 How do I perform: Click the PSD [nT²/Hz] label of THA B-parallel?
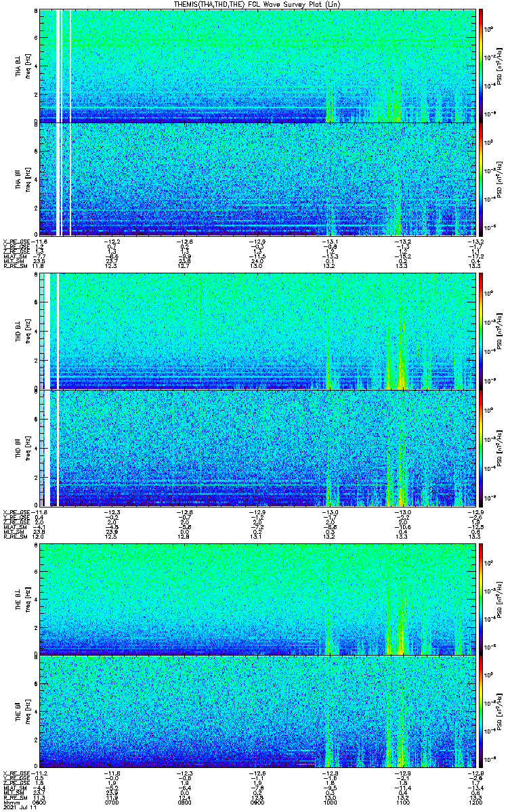(x=499, y=179)
